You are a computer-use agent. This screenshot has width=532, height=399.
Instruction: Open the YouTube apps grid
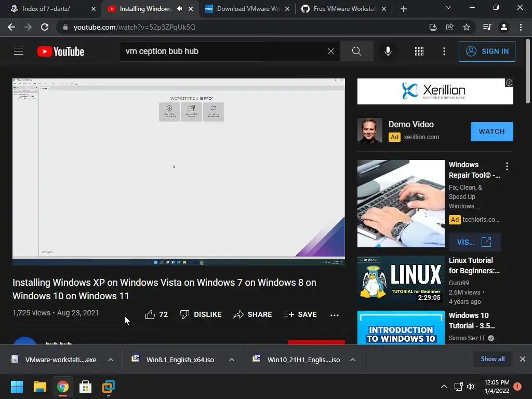click(x=419, y=51)
